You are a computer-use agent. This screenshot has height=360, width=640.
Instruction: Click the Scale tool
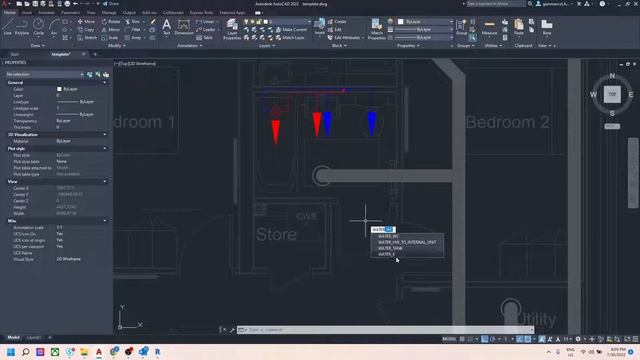(110, 38)
